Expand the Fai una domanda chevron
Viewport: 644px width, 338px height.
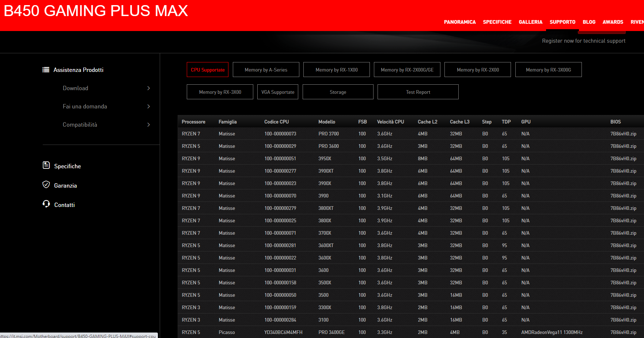[148, 106]
